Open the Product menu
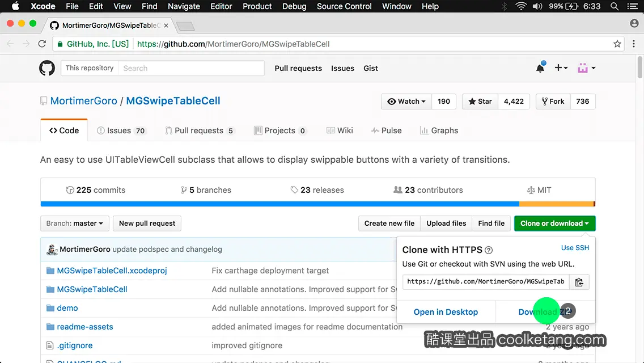 pos(257,6)
